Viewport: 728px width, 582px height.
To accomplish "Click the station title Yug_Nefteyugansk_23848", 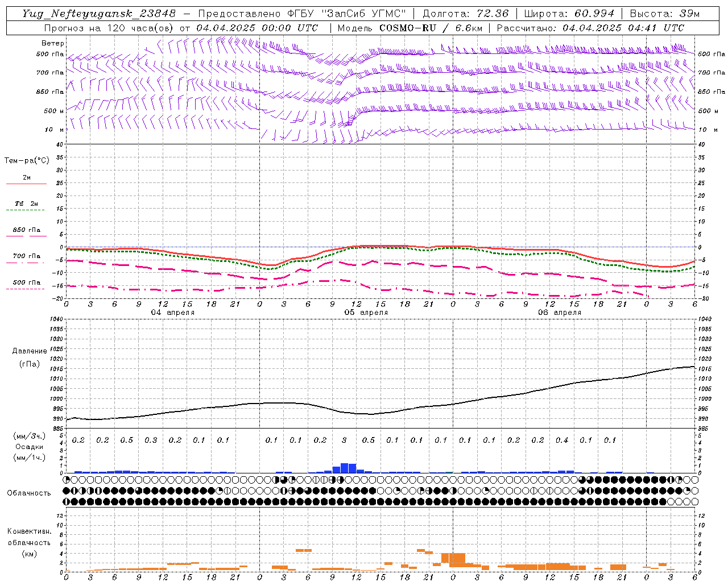I will tap(99, 14).
